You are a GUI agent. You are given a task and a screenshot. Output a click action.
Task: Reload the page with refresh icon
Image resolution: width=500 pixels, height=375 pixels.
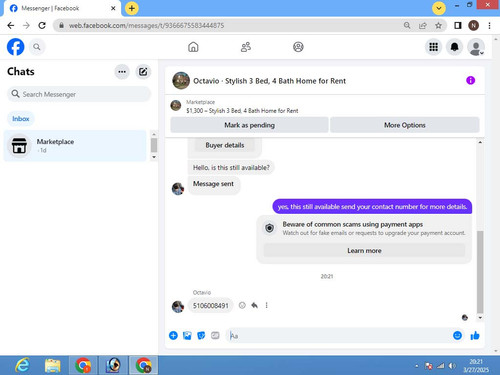coord(42,25)
